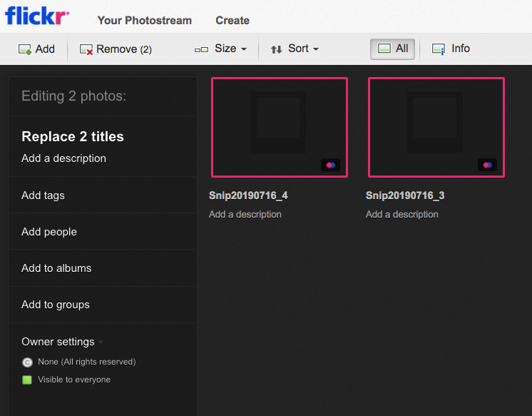Click Replace 2 titles

[73, 136]
